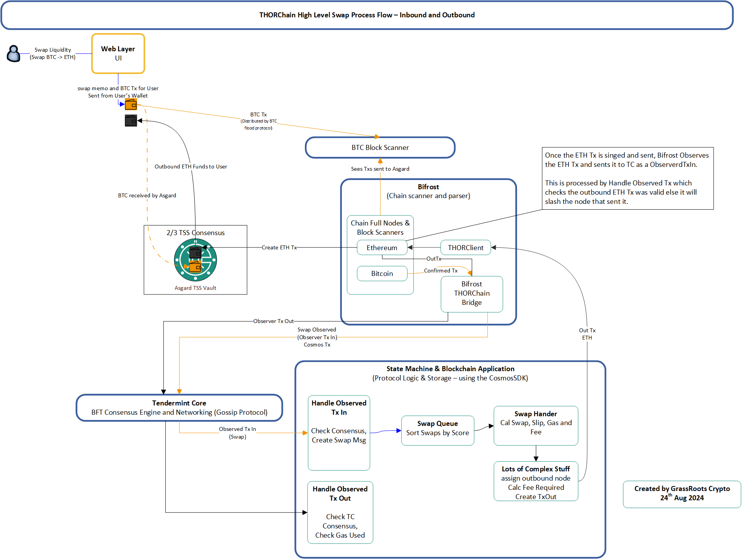
Task: Click the OutTx connector label
Action: click(434, 259)
